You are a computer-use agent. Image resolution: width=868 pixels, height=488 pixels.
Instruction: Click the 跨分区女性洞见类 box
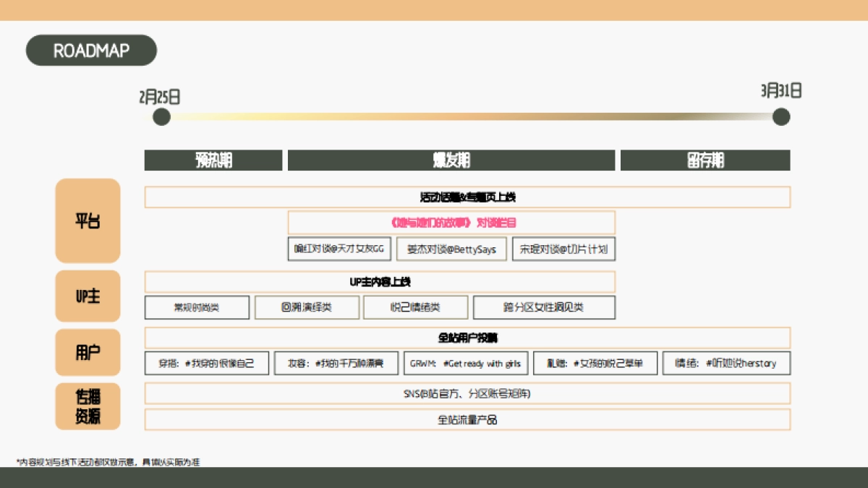click(544, 307)
